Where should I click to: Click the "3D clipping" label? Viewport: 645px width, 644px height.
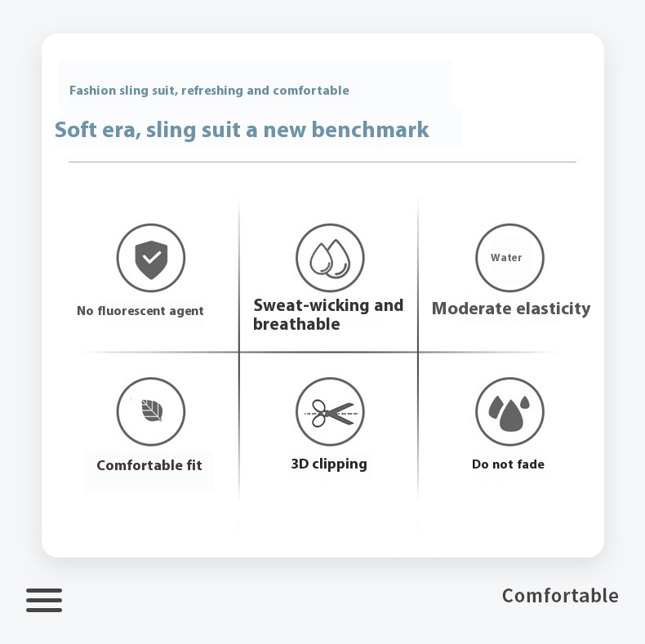click(329, 464)
